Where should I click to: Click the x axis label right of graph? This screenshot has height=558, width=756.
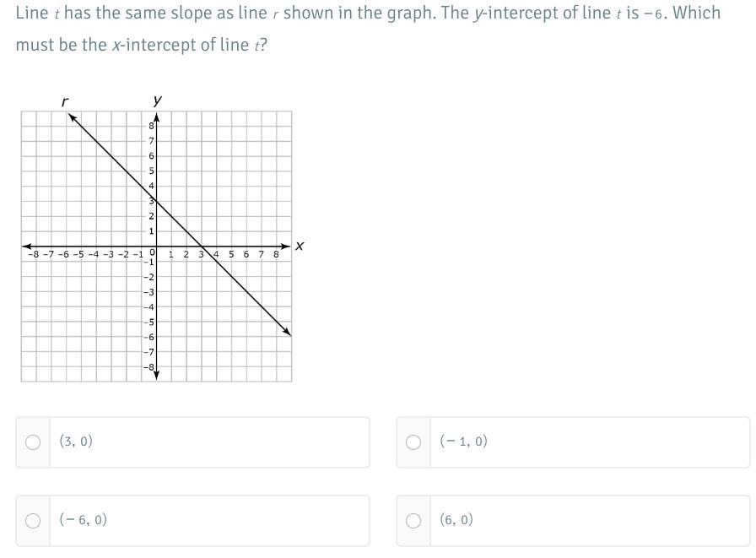300,246
